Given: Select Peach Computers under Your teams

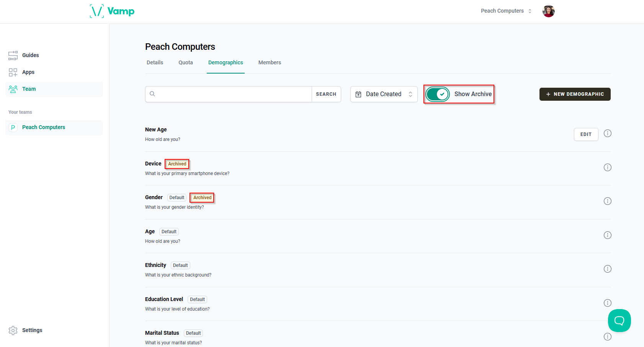Looking at the screenshot, I should point(54,128).
